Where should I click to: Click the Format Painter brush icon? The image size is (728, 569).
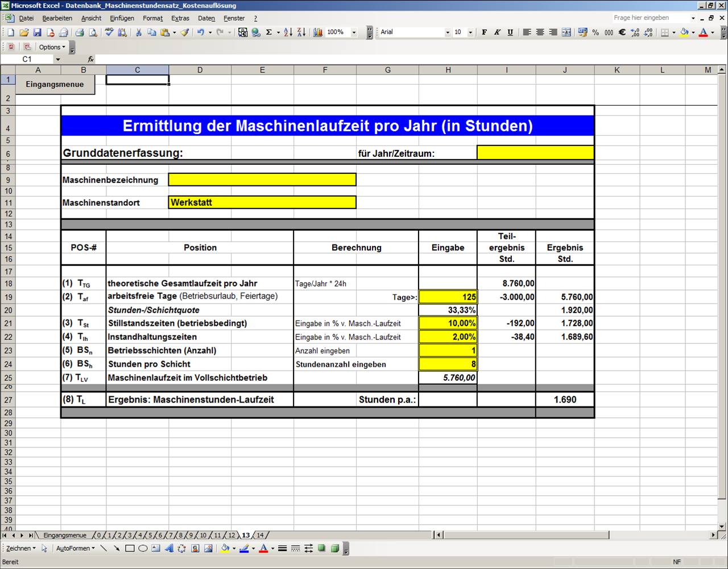coord(185,32)
